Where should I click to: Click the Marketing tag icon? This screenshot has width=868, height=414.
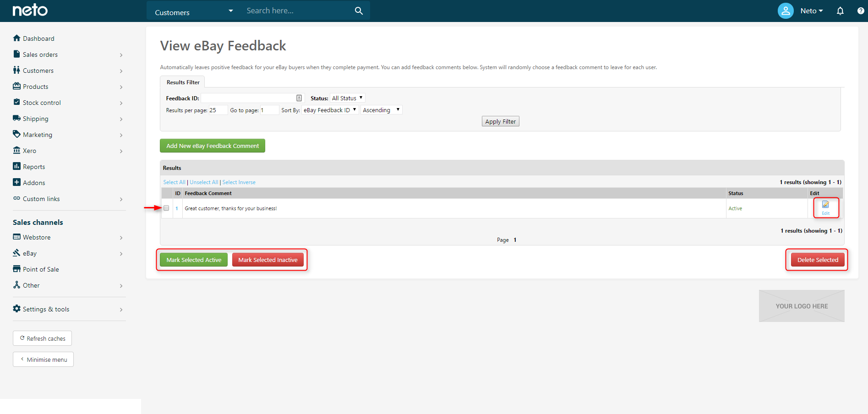click(17, 134)
